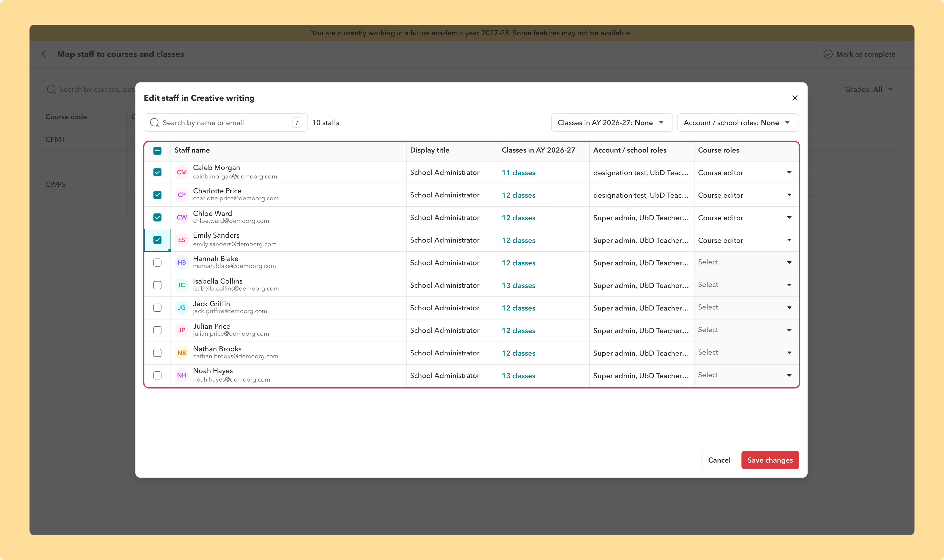This screenshot has width=944, height=560.
Task: Close the Edit staff dialog
Action: [x=795, y=98]
